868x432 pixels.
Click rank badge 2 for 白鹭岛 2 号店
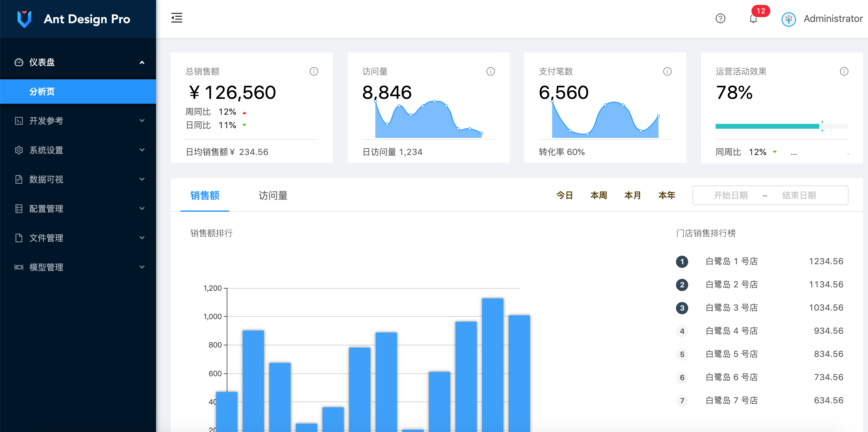[682, 285]
